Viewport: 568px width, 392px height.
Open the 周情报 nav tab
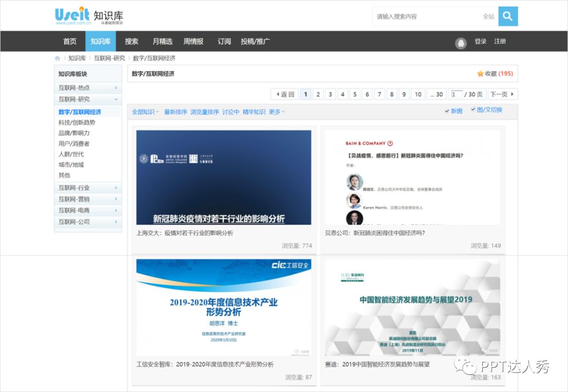[x=194, y=41]
